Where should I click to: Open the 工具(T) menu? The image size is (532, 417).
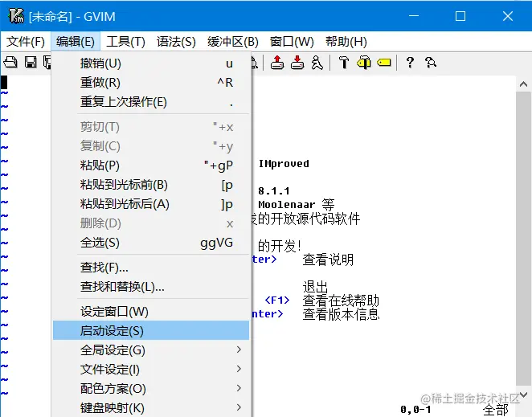pyautogui.click(x=125, y=42)
